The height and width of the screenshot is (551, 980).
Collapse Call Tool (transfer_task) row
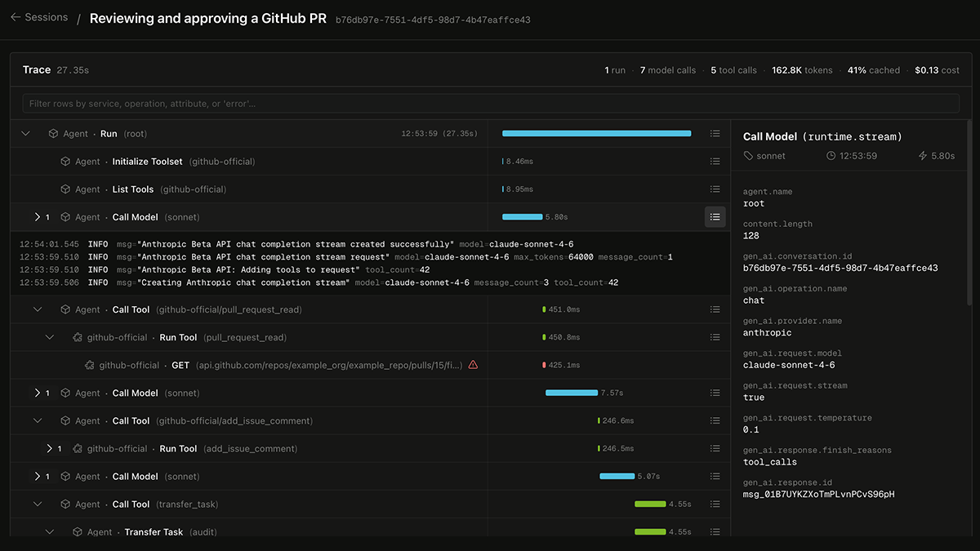[x=38, y=504]
